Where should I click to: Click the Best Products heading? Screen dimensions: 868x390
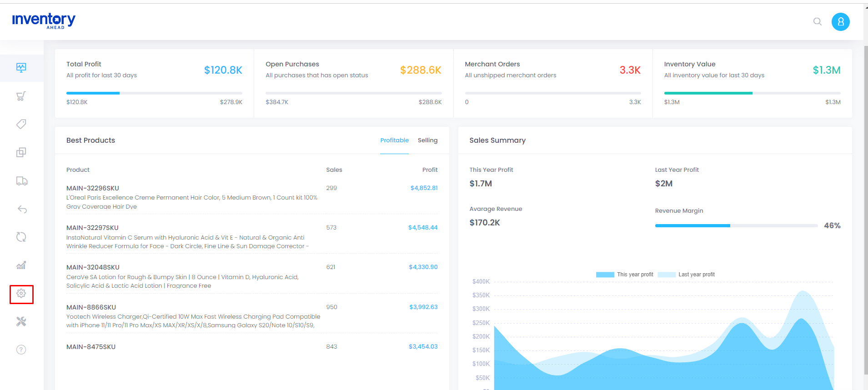(x=90, y=140)
